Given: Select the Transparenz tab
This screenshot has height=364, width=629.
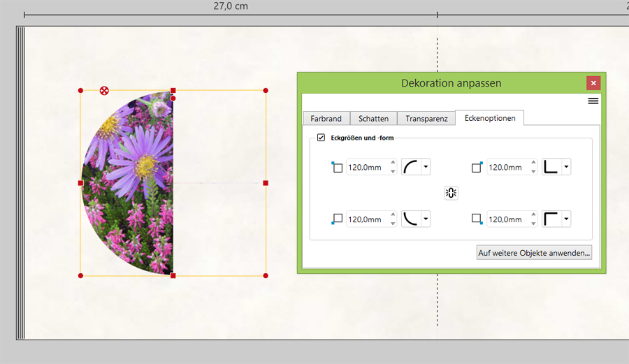Looking at the screenshot, I should point(426,119).
